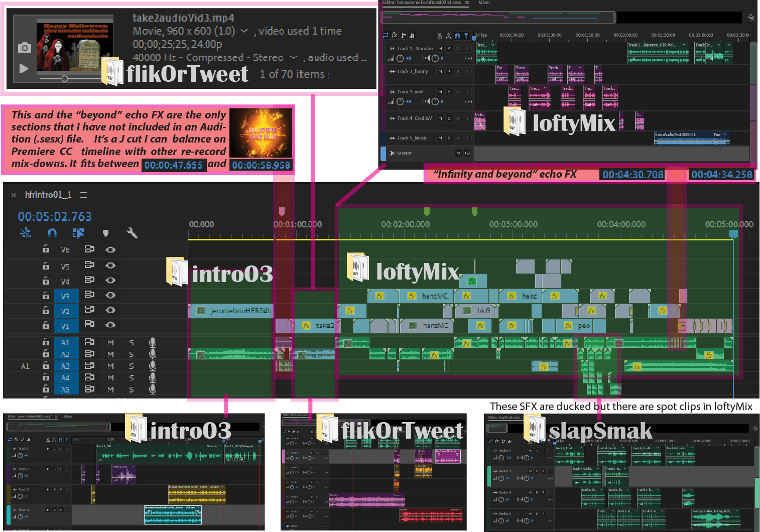Click the 00:05:02.763 playhead timecode field
This screenshot has width=760, height=532.
click(x=55, y=217)
